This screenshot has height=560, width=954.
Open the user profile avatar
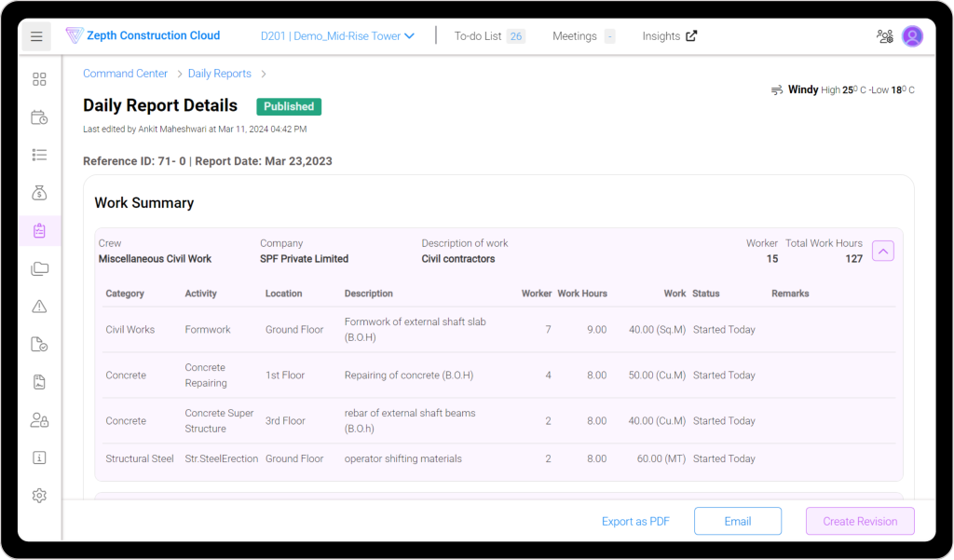coord(912,35)
